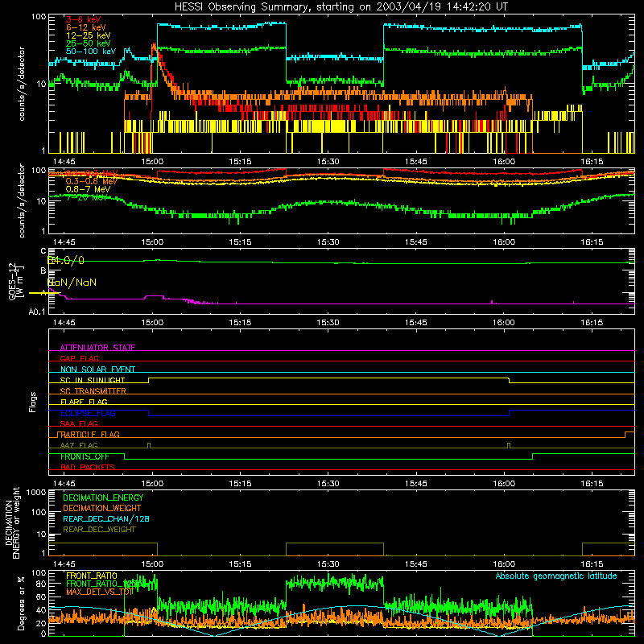Screen dimensions: 644x644
Task: Click the DECIMATION_WEIGHT legend label
Action: (x=102, y=508)
